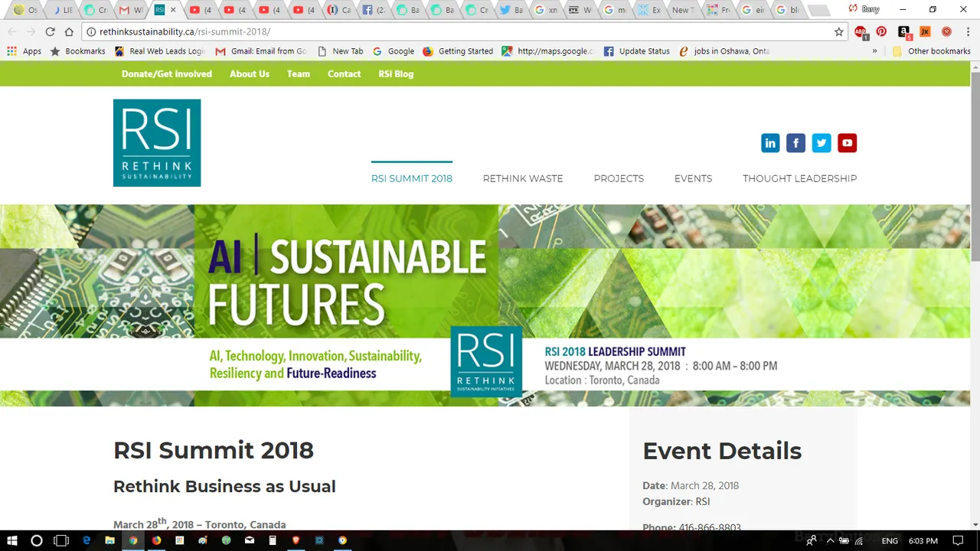Click the 6:03 PM taskbar clock
The width and height of the screenshot is (980, 551).
click(923, 540)
